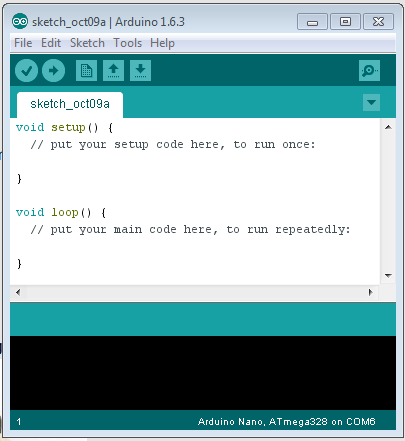Click the Verify checkmark button
Screen dimensions: 405x441
click(x=26, y=71)
